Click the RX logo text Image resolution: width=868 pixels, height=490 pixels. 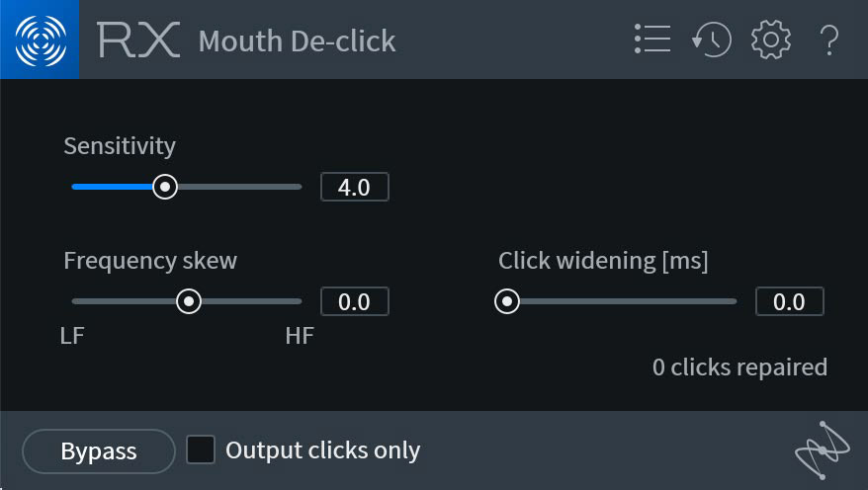pos(138,40)
